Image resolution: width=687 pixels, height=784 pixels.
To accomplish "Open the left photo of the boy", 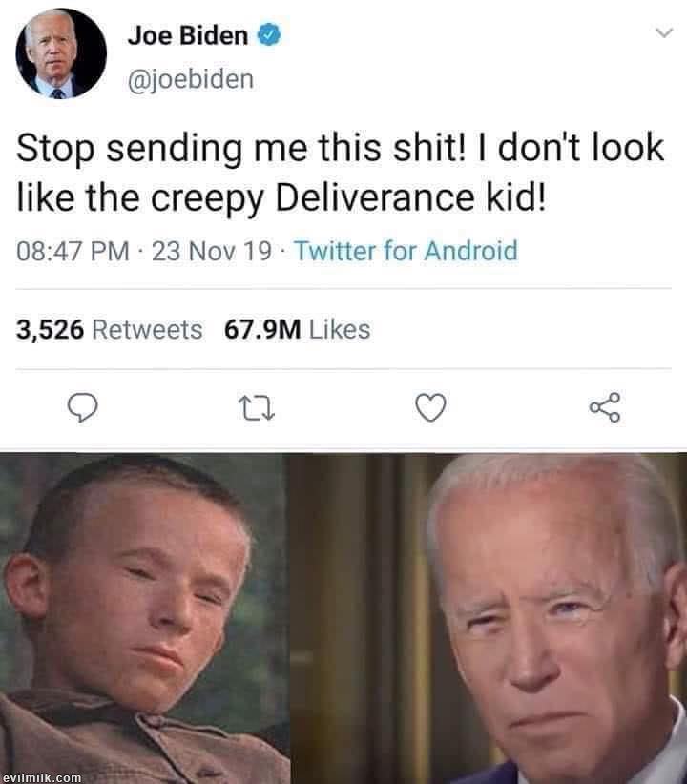I will point(145,618).
